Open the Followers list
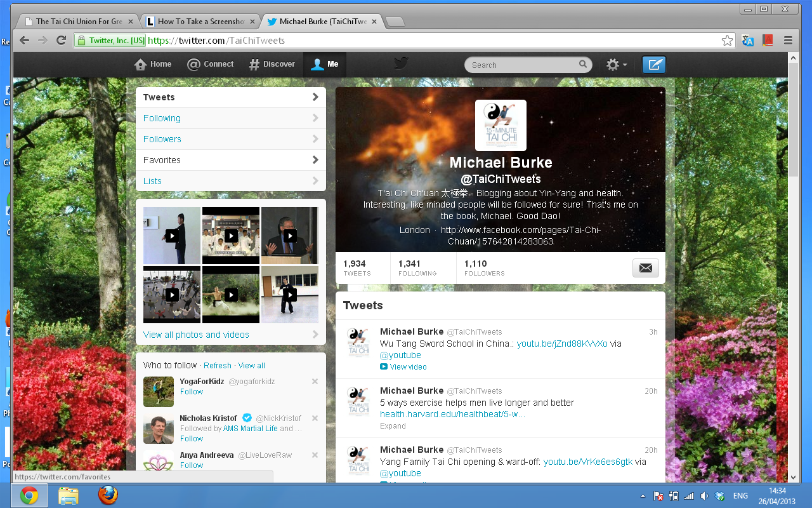 coord(162,139)
